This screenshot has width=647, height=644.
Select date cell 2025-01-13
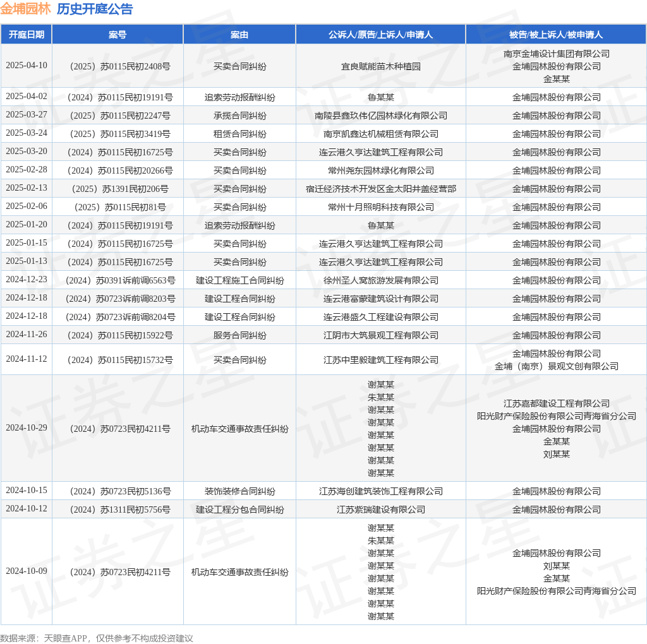27,261
